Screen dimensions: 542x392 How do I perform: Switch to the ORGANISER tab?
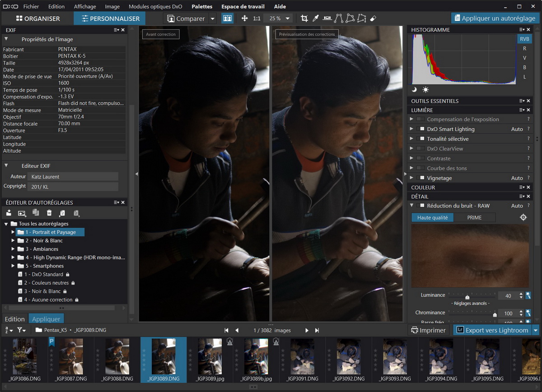(38, 18)
